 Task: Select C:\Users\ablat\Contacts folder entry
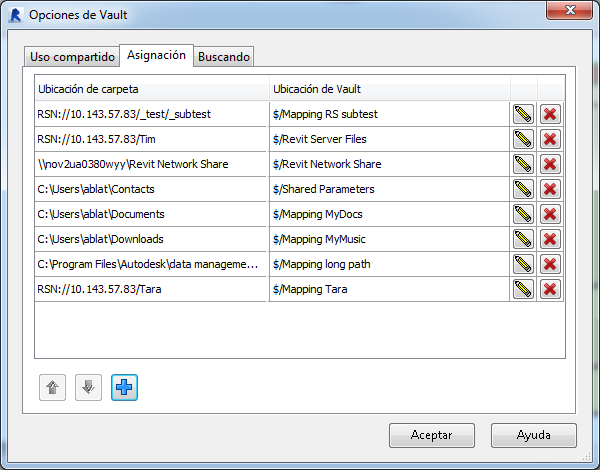tap(151, 189)
